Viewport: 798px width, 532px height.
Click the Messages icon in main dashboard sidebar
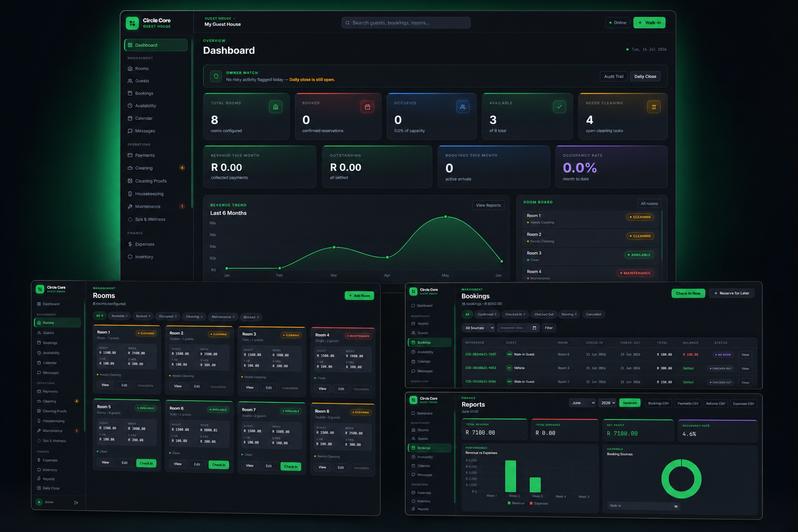tap(130, 131)
